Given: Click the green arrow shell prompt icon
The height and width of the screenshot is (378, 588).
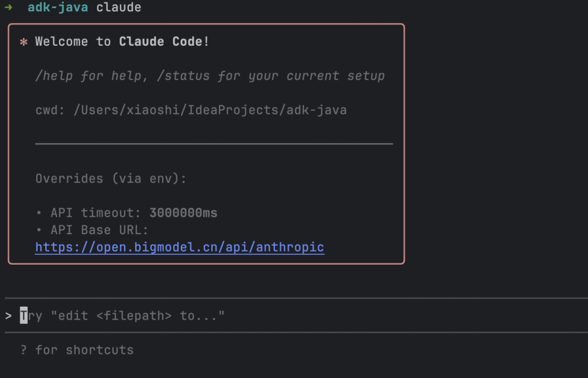Looking at the screenshot, I should coord(8,7).
